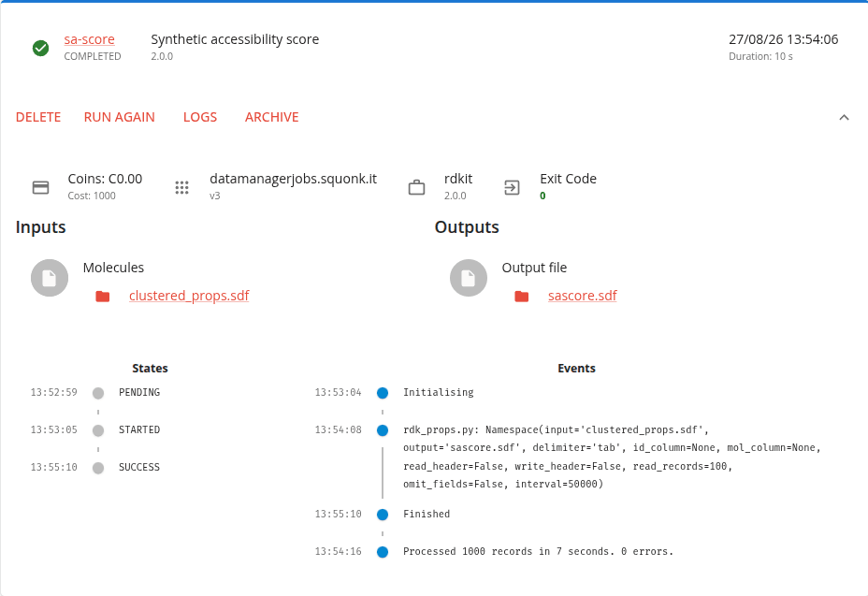This screenshot has height=596, width=868.
Task: Click the Coins: C0.00 text
Action: 105,179
